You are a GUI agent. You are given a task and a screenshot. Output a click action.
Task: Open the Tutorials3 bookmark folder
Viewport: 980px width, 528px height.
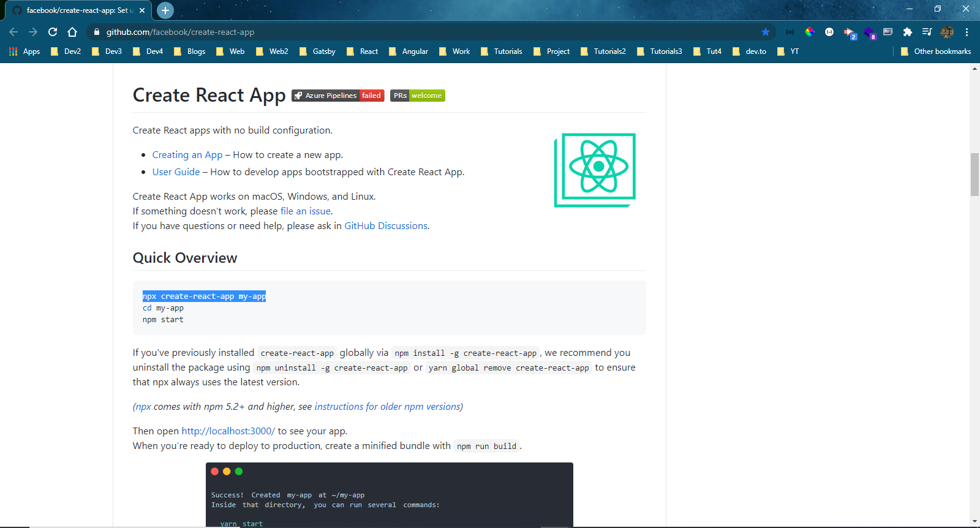click(660, 51)
